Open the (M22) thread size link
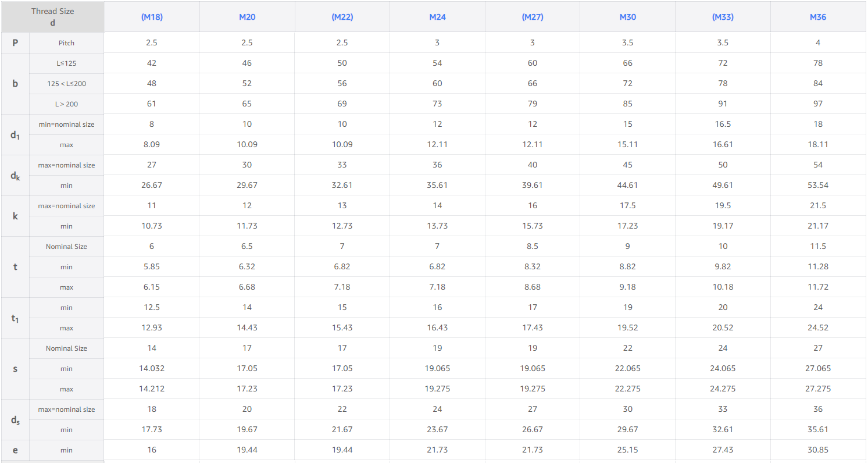Image resolution: width=868 pixels, height=463 pixels. [x=342, y=17]
